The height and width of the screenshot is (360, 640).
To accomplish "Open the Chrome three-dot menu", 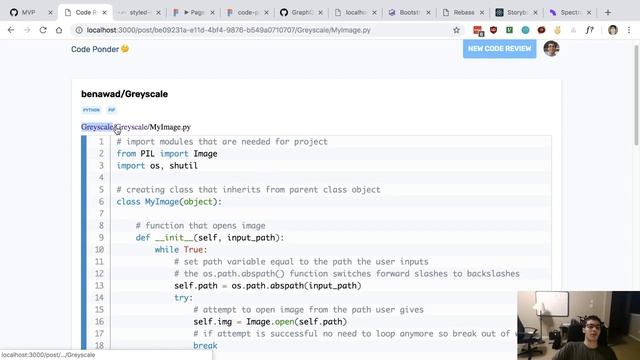I will pyautogui.click(x=629, y=30).
